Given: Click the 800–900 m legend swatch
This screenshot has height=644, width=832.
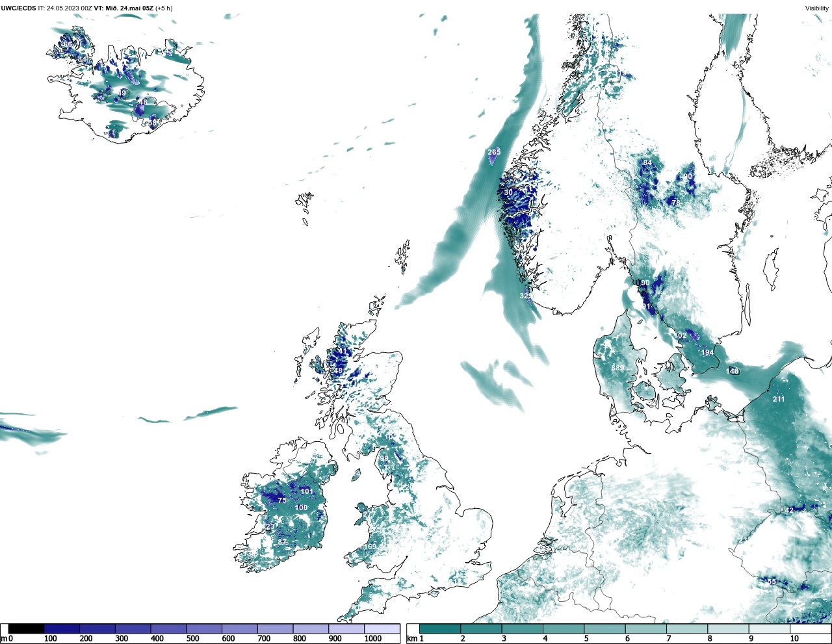Looking at the screenshot, I should click(311, 628).
